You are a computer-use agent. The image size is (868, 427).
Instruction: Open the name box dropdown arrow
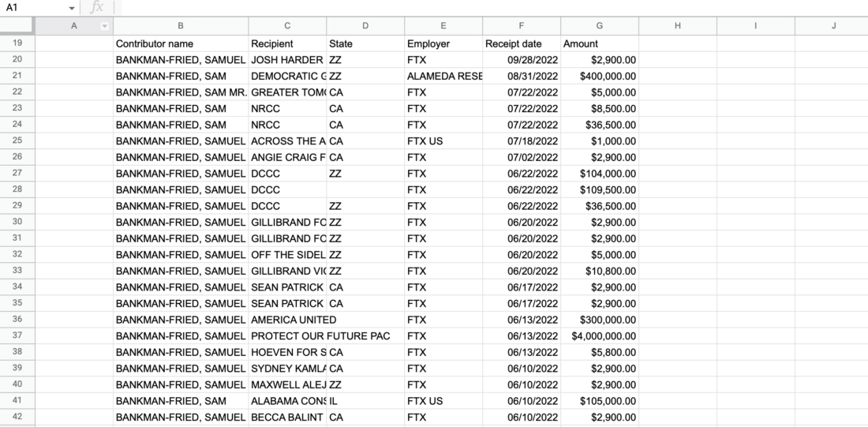(x=72, y=9)
